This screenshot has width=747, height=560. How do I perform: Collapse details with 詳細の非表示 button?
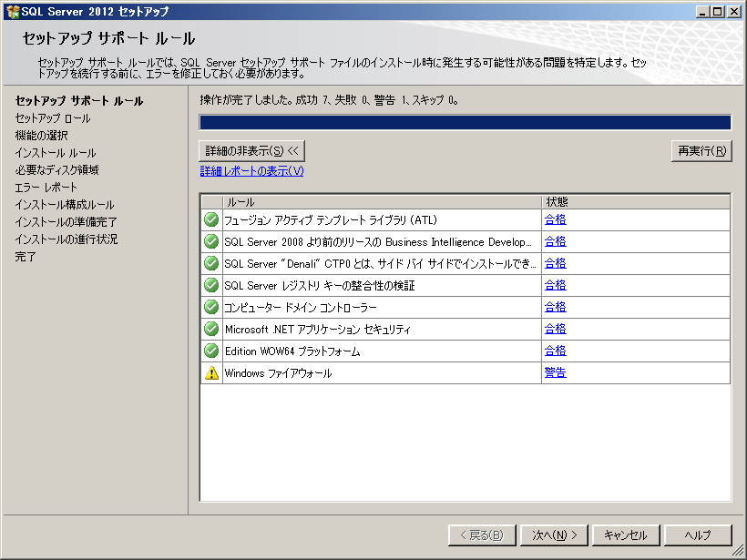coord(251,150)
